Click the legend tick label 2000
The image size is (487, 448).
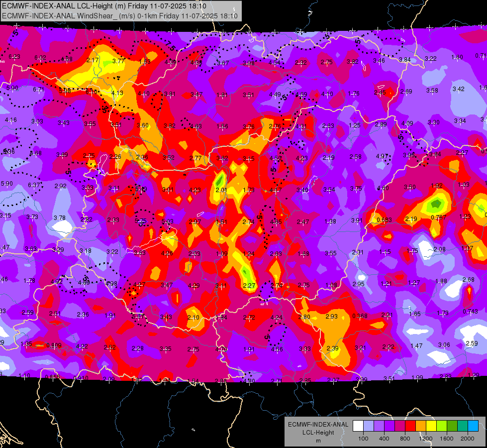tap(468, 439)
